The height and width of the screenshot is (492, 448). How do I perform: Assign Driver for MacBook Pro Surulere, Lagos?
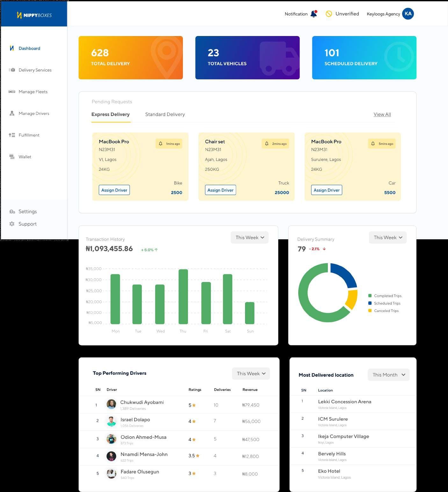click(327, 190)
